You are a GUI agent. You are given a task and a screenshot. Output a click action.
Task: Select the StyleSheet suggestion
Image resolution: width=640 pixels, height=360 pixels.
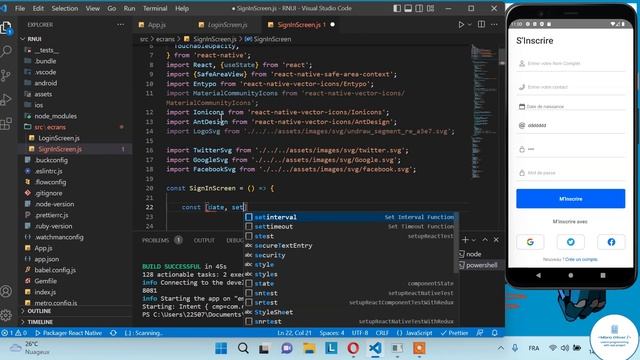point(350,312)
